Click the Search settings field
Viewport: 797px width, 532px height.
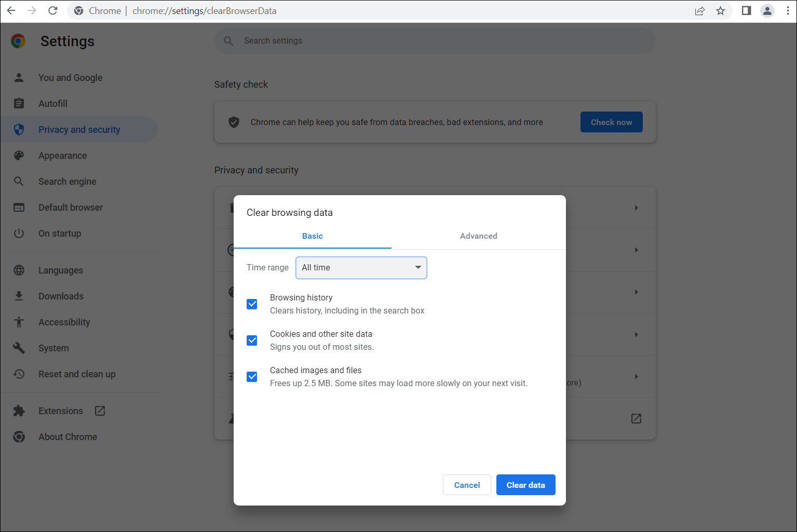click(436, 41)
